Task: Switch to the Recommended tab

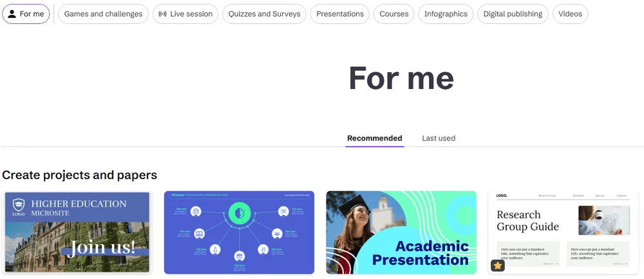Action: pyautogui.click(x=374, y=138)
